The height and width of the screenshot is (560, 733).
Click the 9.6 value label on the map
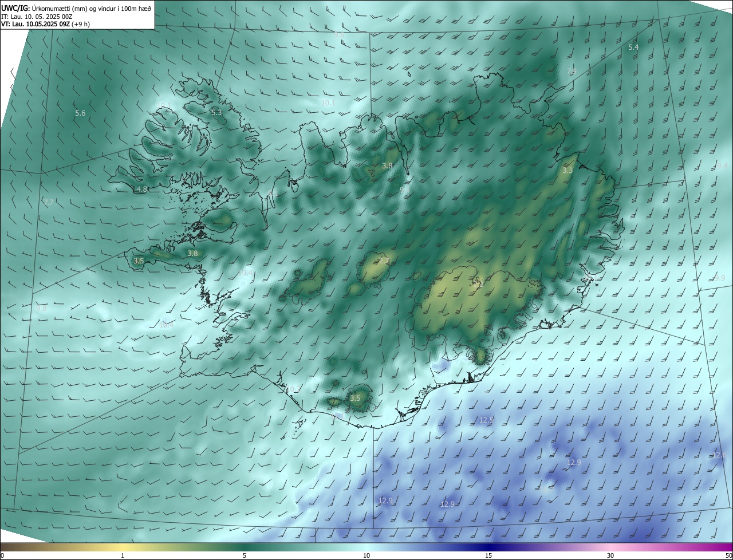(339, 35)
